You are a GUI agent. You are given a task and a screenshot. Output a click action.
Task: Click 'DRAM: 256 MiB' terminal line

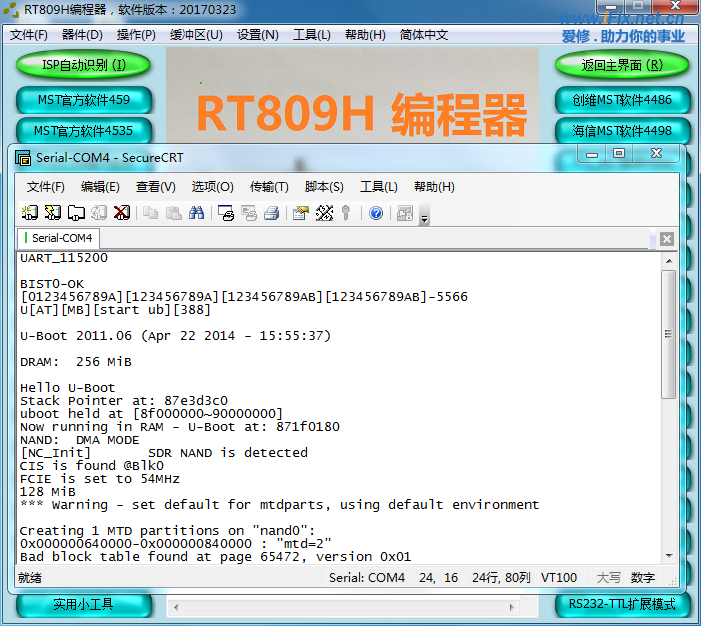76,362
